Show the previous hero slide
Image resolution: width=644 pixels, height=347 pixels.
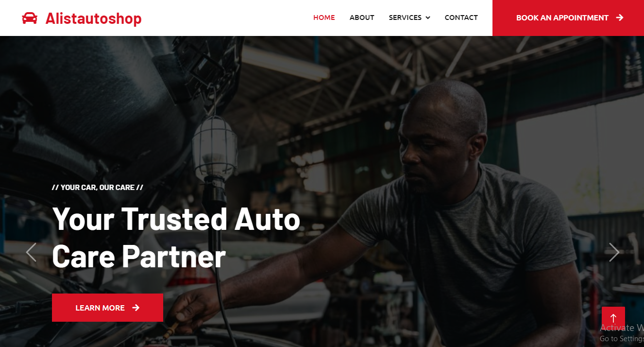31,252
